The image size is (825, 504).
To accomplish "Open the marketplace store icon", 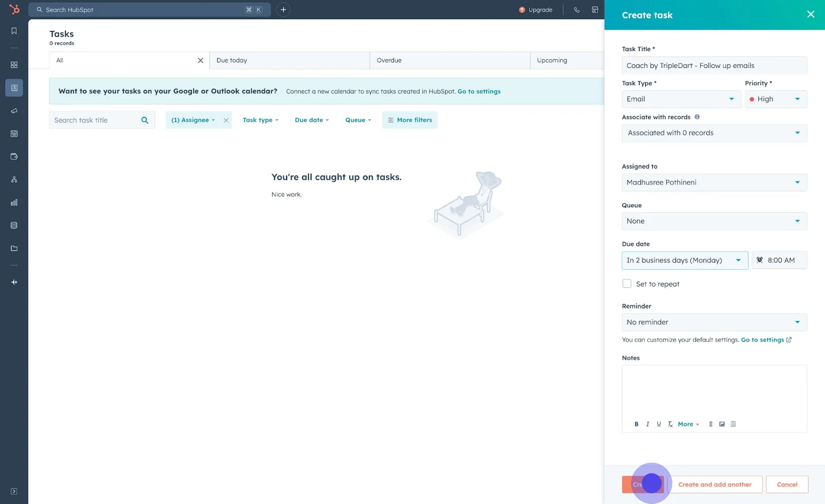I will tap(595, 10).
